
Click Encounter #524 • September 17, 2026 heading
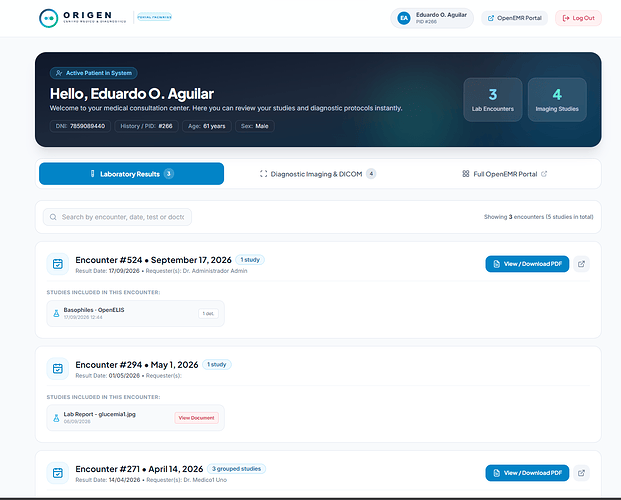pyautogui.click(x=153, y=260)
